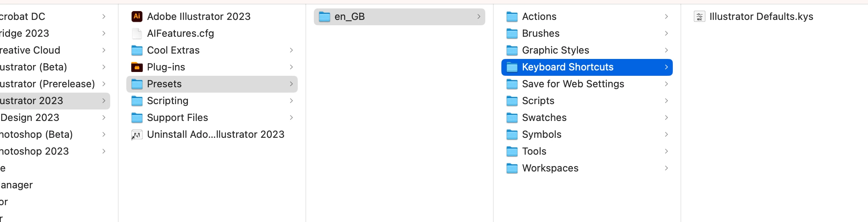Select the Save for Web Settings folder

(587, 84)
